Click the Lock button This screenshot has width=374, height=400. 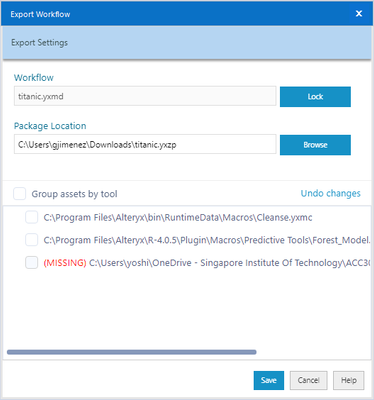click(x=315, y=97)
